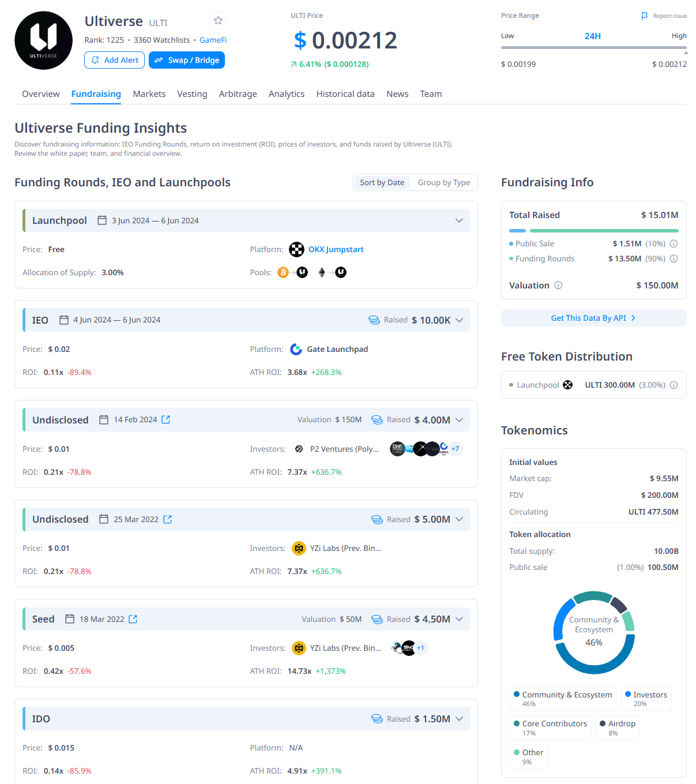Switch to the Historical data tab
Viewport: 696px width, 784px height.
[x=345, y=94]
